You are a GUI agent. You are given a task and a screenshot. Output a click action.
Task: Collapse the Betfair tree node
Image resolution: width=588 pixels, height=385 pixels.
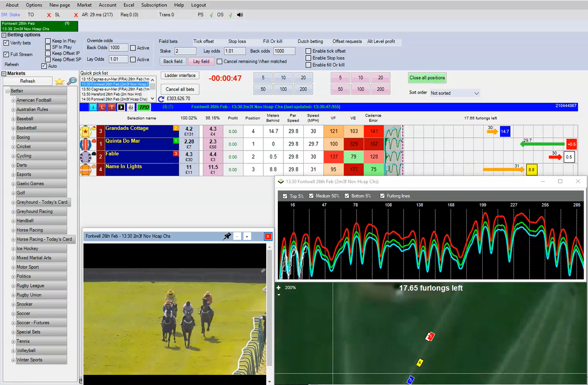point(7,91)
